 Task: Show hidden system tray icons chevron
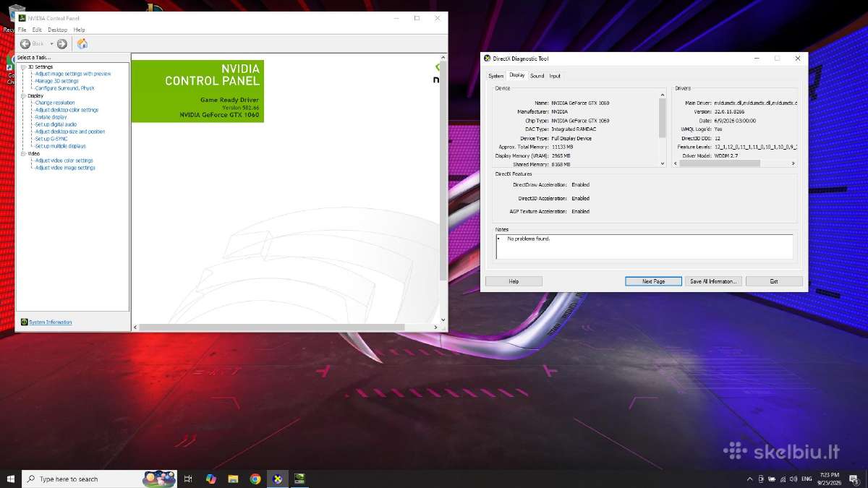coord(749,479)
